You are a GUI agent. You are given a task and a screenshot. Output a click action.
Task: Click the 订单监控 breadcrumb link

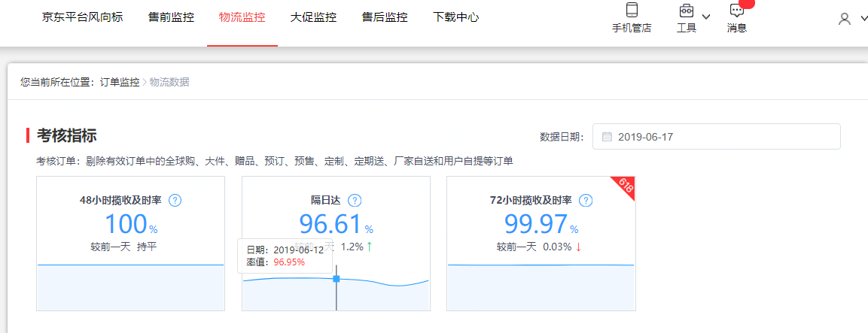tap(120, 82)
